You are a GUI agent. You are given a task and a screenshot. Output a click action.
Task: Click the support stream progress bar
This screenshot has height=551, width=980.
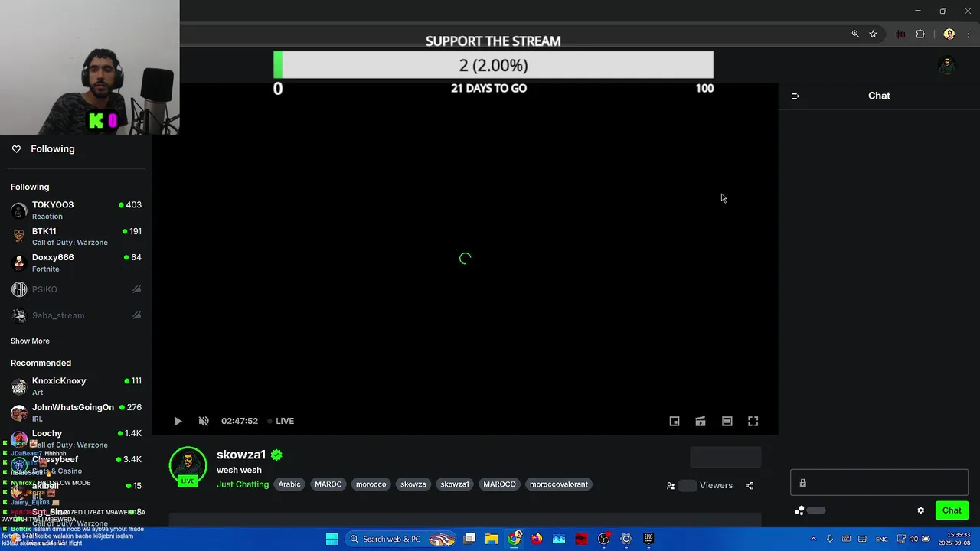[x=493, y=65]
